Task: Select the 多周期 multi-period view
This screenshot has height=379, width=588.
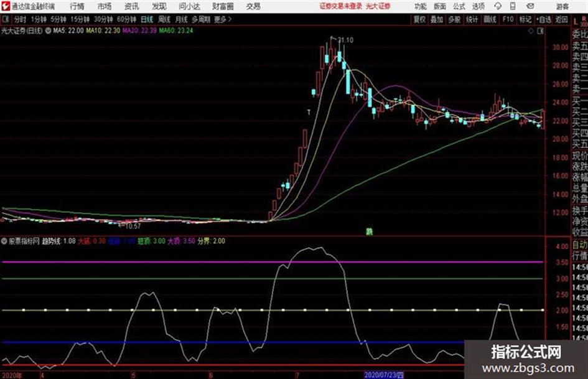Action: (202, 19)
